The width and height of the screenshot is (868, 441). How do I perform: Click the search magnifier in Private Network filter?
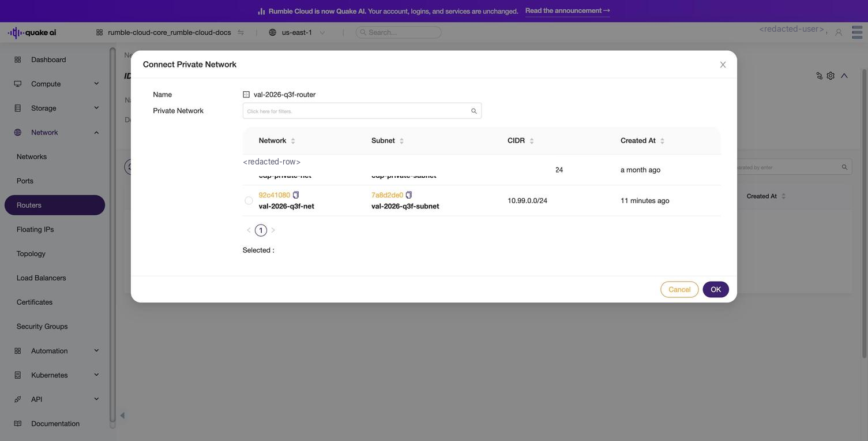coord(474,111)
